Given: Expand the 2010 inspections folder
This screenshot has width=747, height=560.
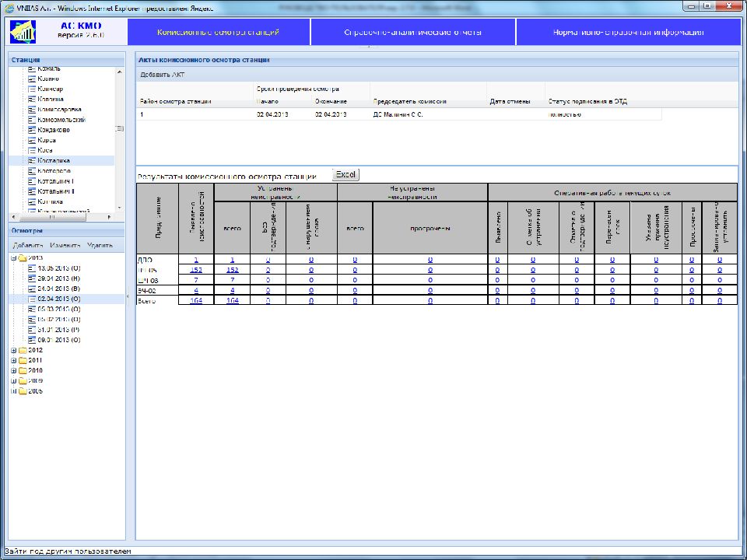Looking at the screenshot, I should click(14, 371).
